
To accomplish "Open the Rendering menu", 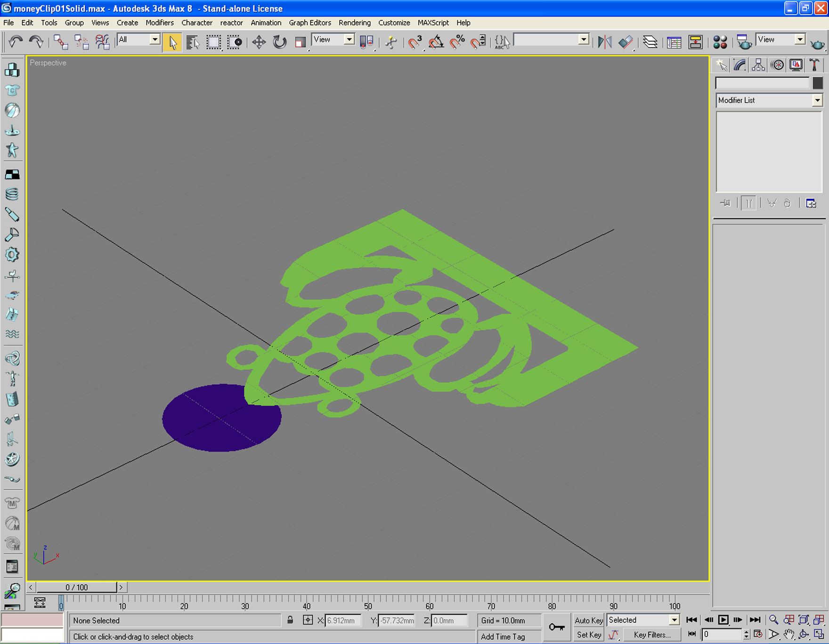I will pos(354,23).
